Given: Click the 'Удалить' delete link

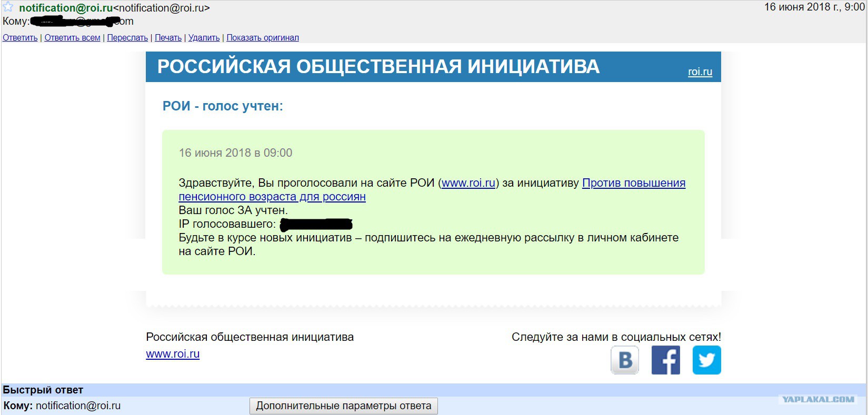Looking at the screenshot, I should click(x=204, y=38).
